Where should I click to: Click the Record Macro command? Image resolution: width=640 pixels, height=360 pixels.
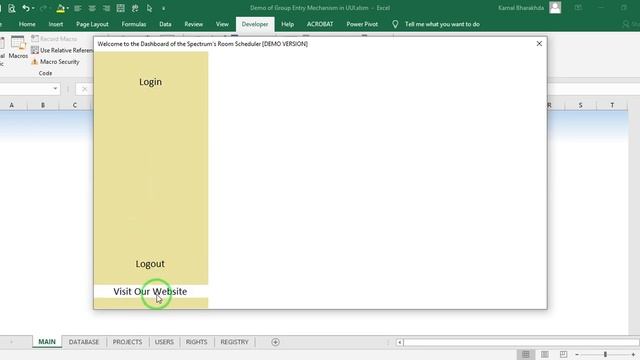pos(54,39)
